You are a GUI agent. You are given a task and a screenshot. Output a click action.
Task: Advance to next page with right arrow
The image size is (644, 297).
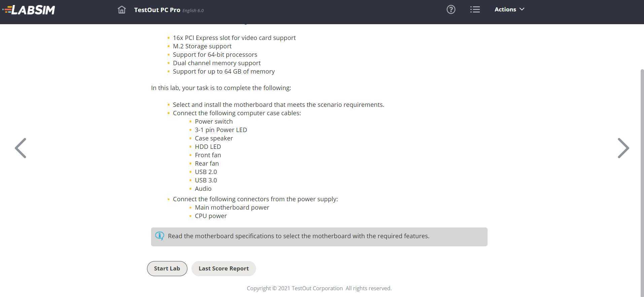pos(623,148)
